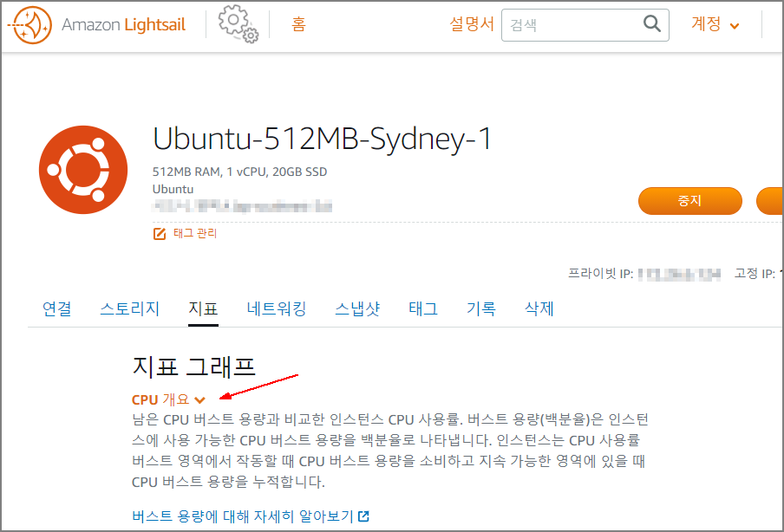Click the external link icon after 알아보기
Image resolution: width=784 pixels, height=532 pixels.
(364, 516)
